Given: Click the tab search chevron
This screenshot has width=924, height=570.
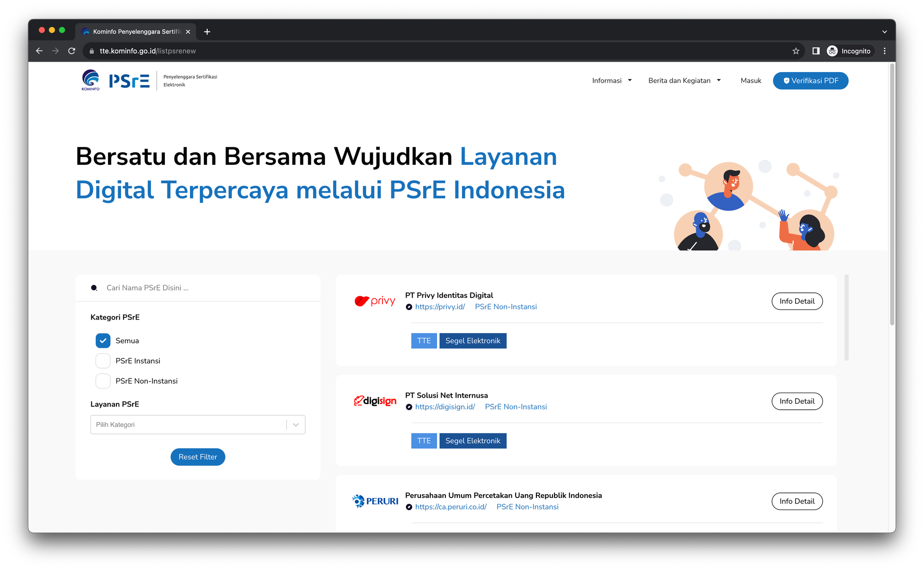Looking at the screenshot, I should point(884,32).
